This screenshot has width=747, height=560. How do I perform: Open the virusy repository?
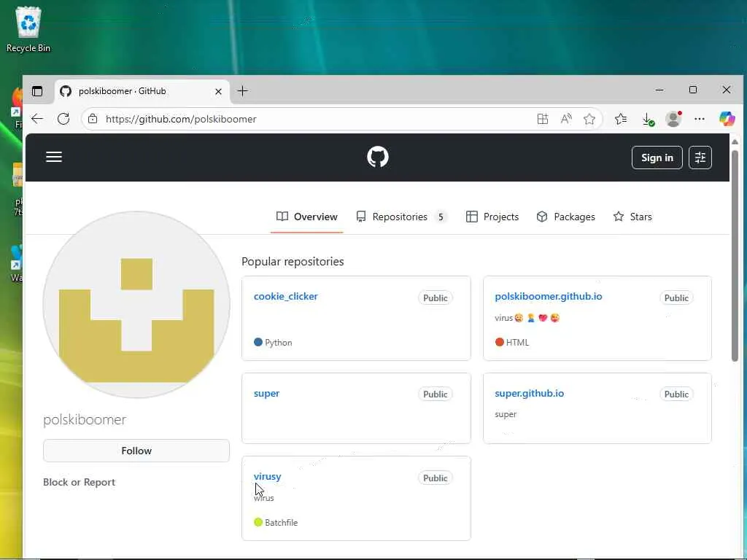coord(267,476)
